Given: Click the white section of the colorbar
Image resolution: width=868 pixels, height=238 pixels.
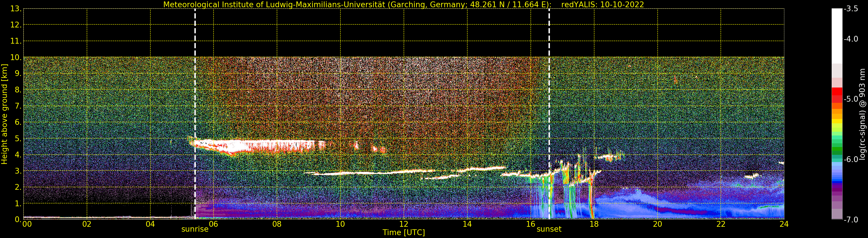Looking at the screenshot, I should click(837, 36).
